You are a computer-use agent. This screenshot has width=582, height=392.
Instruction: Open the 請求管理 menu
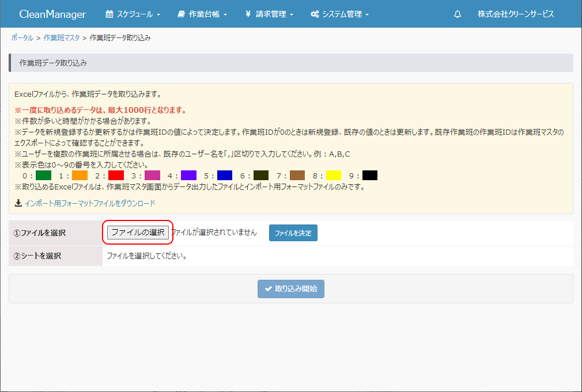(269, 14)
